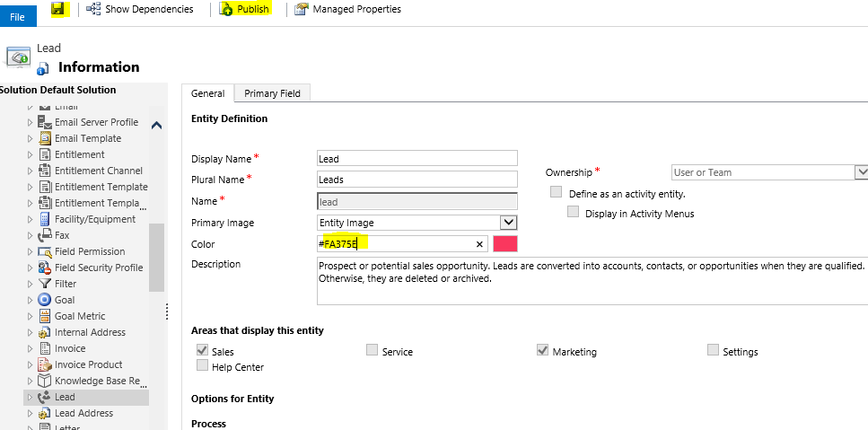
Task: Click the Show Dependencies icon
Action: pos(93,9)
